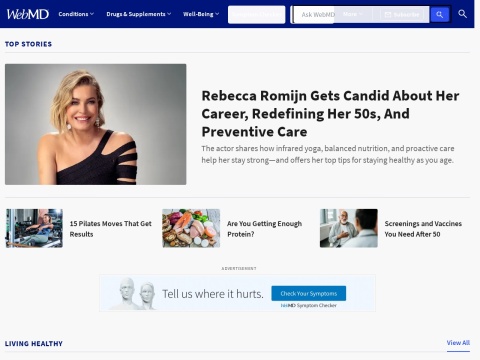Click the doctor and patient thumbnail
Image resolution: width=480 pixels, height=360 pixels.
pyautogui.click(x=349, y=228)
